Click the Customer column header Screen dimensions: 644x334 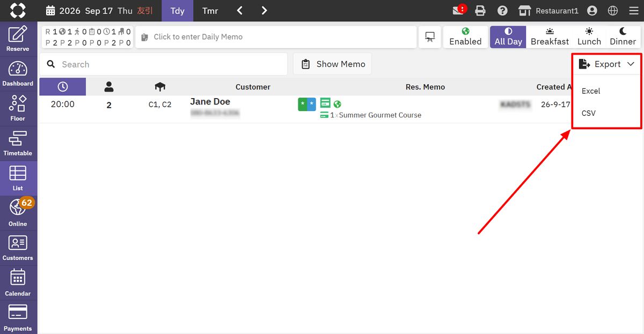click(x=253, y=87)
